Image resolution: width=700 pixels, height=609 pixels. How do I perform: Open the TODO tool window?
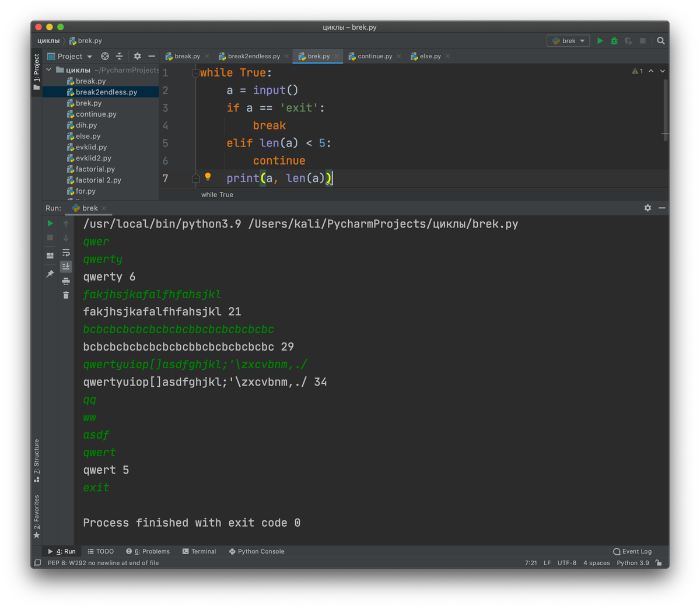coord(100,551)
